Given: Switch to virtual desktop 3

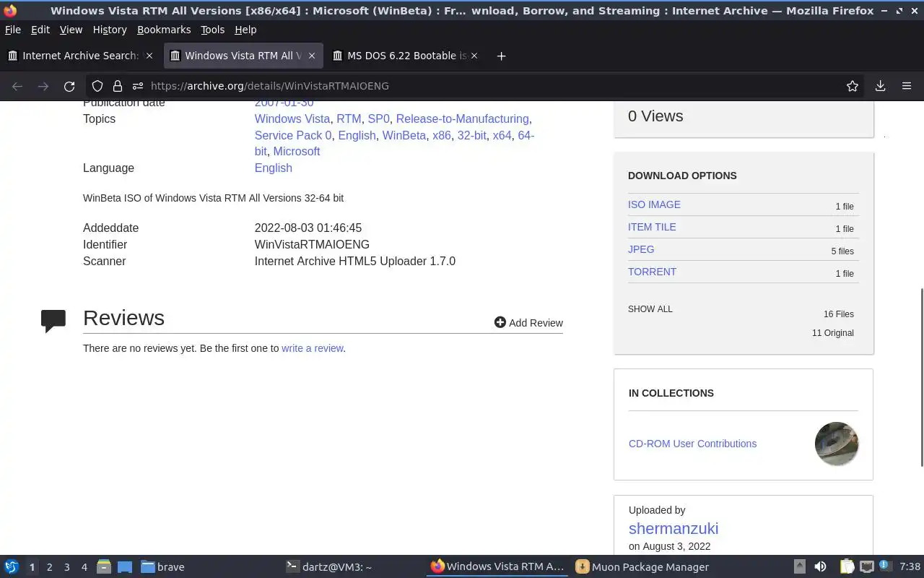Looking at the screenshot, I should pyautogui.click(x=66, y=567).
